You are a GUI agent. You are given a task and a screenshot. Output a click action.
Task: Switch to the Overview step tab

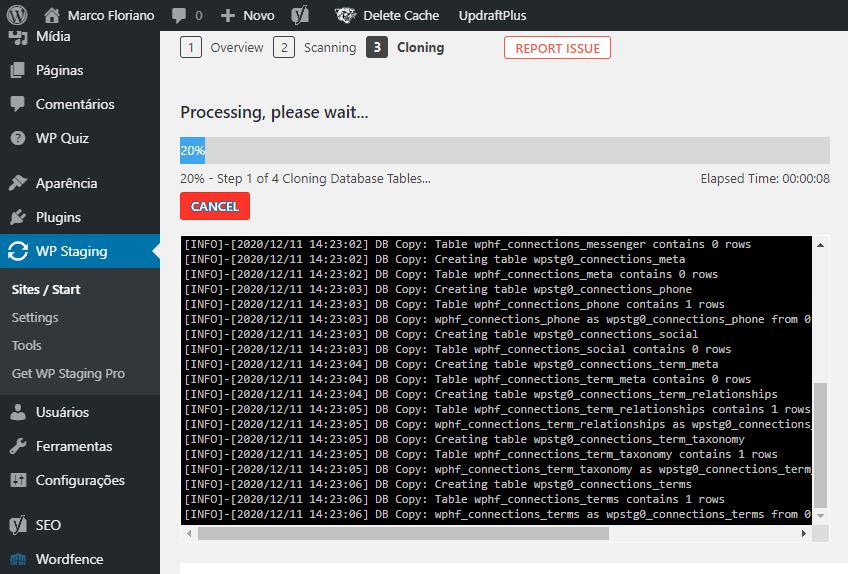point(237,48)
